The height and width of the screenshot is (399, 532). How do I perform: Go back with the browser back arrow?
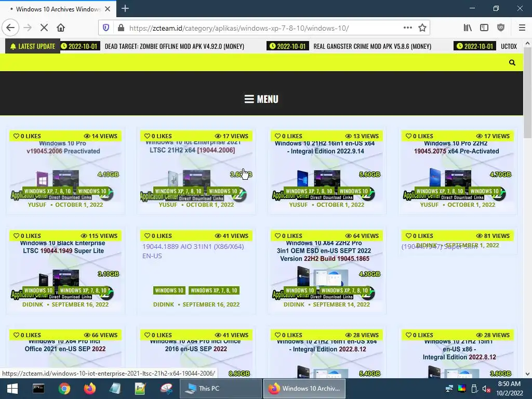tap(10, 28)
